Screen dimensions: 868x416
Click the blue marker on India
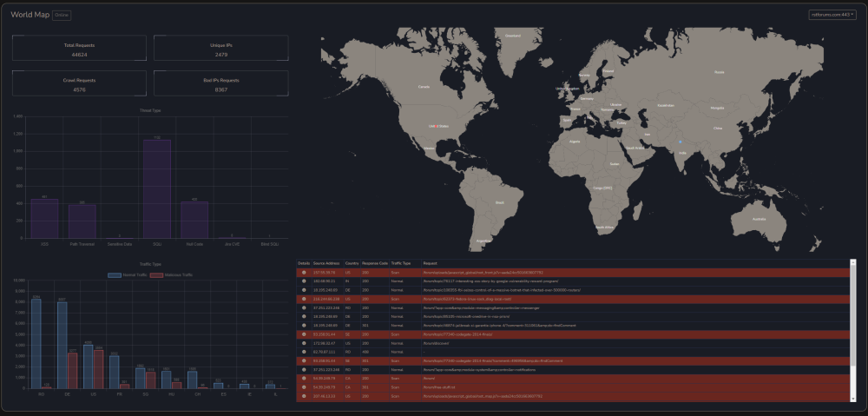[x=681, y=141]
